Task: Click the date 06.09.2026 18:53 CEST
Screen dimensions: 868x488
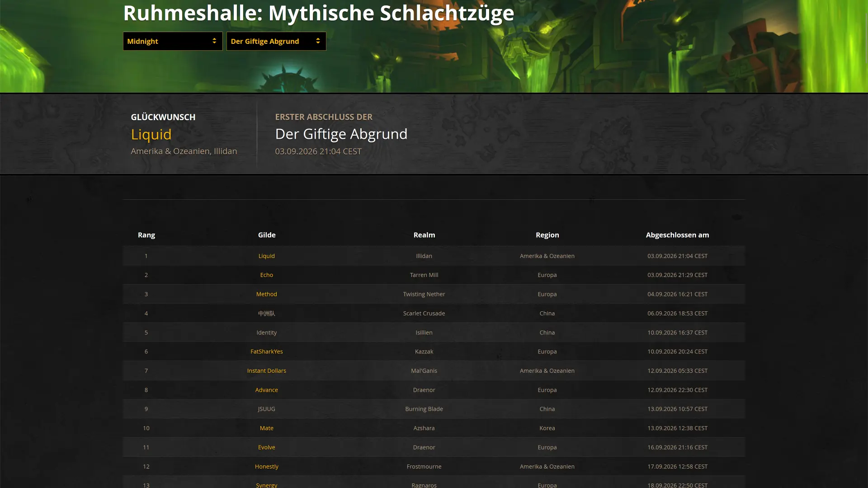Action: (677, 313)
